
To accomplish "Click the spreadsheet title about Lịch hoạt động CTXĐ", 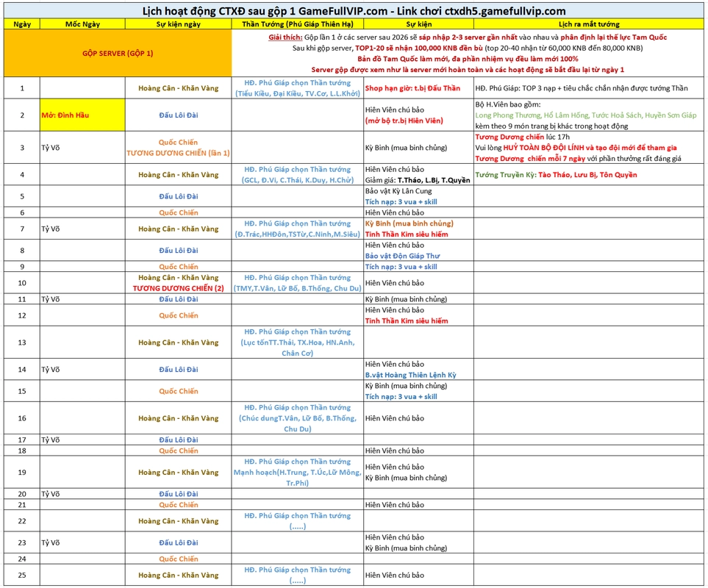I will [354, 11].
